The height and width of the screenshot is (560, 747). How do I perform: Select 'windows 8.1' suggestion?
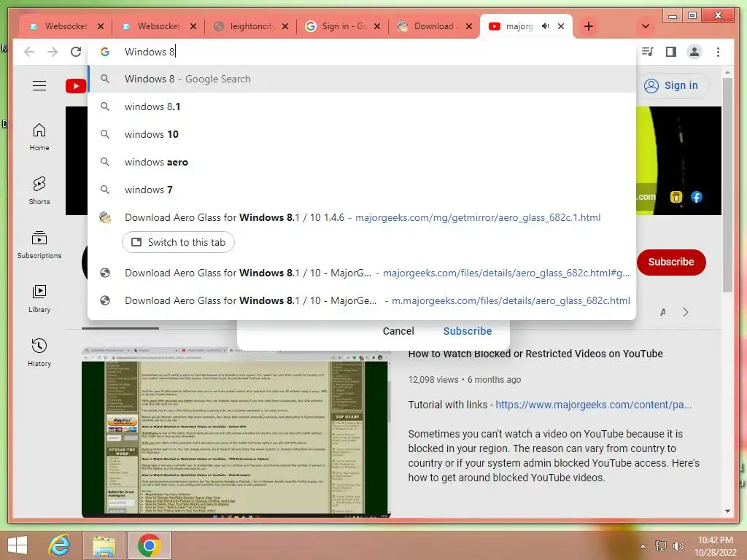click(x=362, y=106)
